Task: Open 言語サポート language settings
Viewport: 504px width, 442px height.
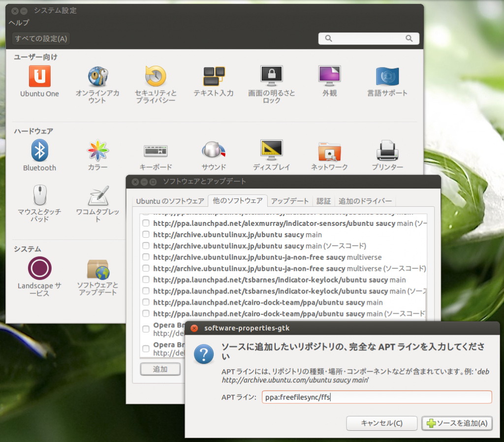Action: (x=387, y=81)
